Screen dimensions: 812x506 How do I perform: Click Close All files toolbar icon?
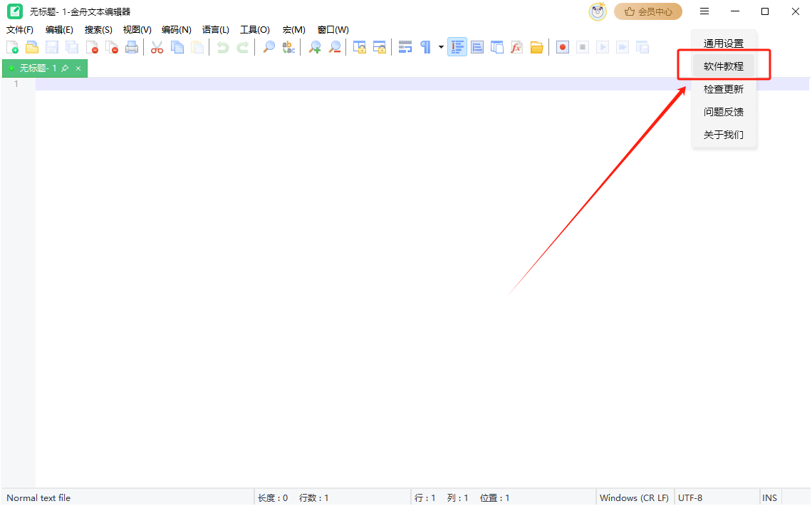click(x=112, y=48)
